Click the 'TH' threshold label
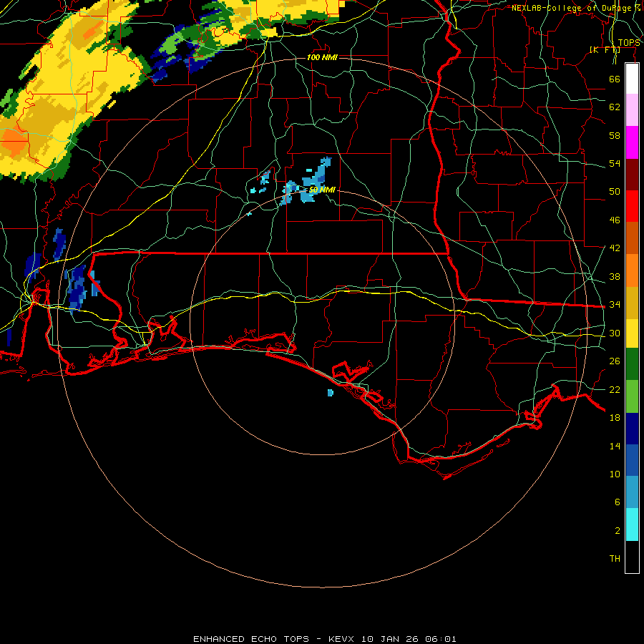The width and height of the screenshot is (644, 644). (615, 559)
